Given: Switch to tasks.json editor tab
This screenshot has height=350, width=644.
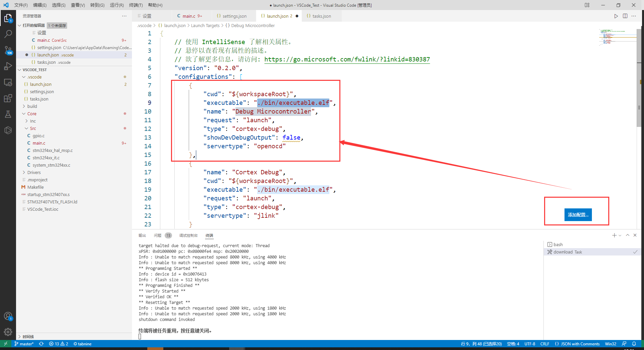Looking at the screenshot, I should [x=321, y=16].
